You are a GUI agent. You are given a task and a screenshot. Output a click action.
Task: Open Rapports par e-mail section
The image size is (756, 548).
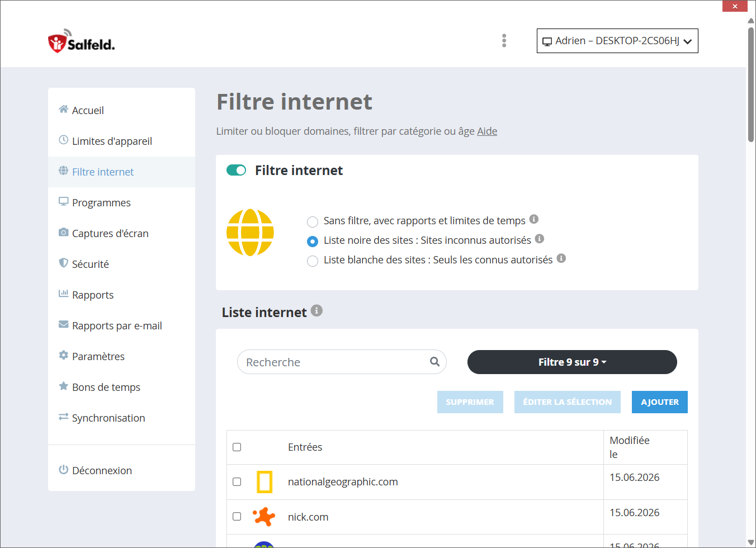pyautogui.click(x=121, y=325)
